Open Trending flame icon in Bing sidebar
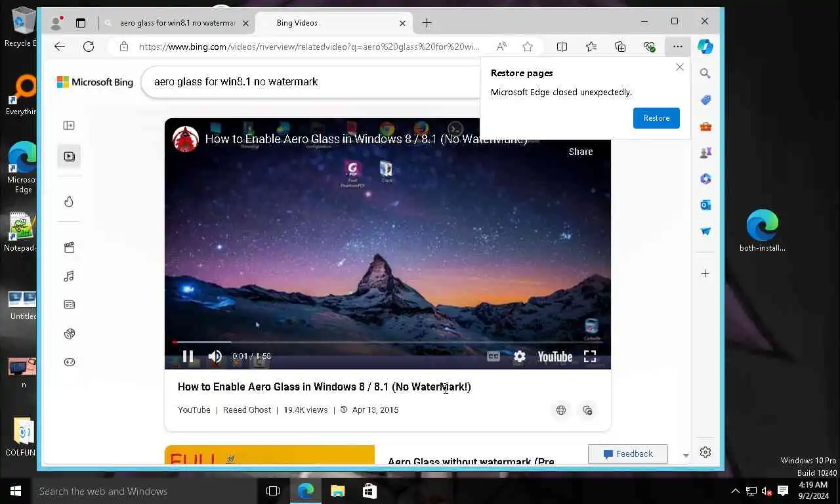840x504 pixels. coord(69,201)
